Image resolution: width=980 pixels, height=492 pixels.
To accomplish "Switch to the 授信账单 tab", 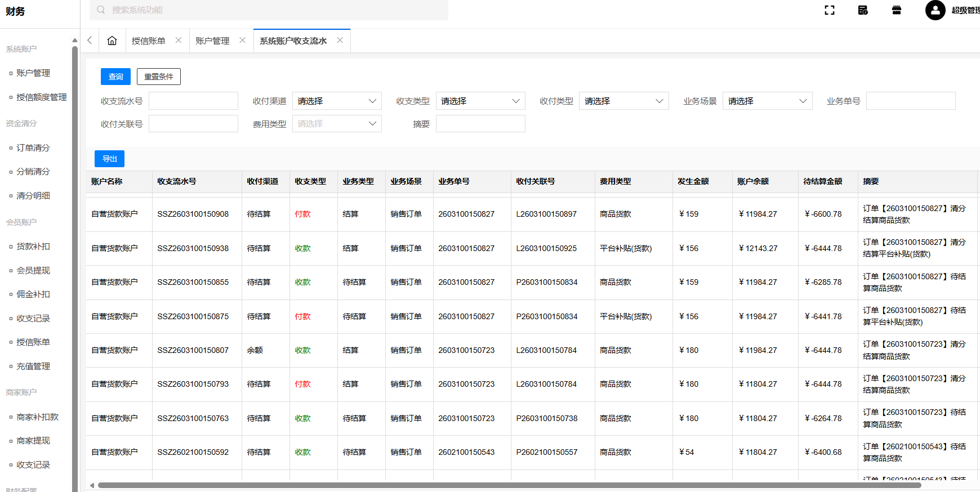I will (149, 41).
